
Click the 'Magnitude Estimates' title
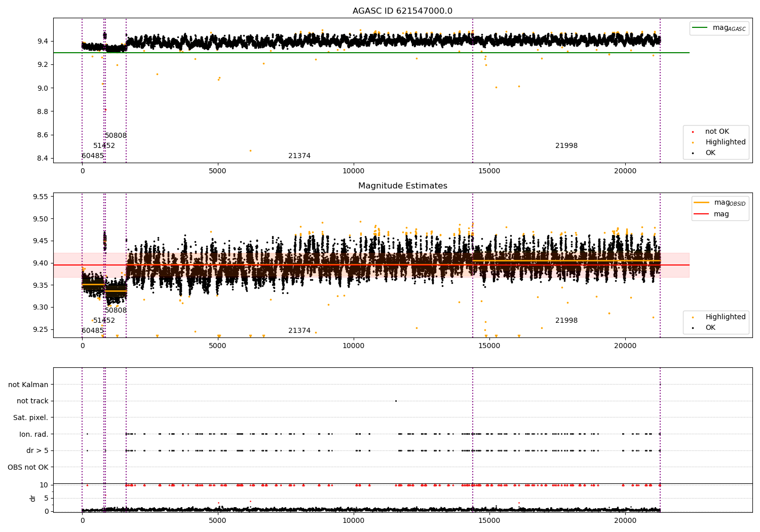click(403, 186)
